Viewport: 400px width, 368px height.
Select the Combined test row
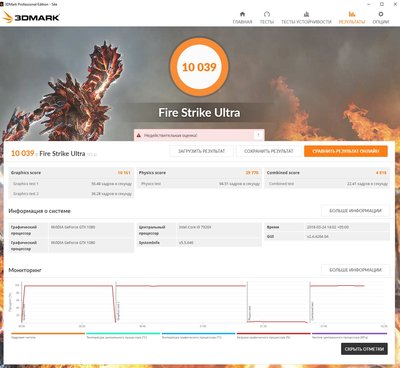327,184
